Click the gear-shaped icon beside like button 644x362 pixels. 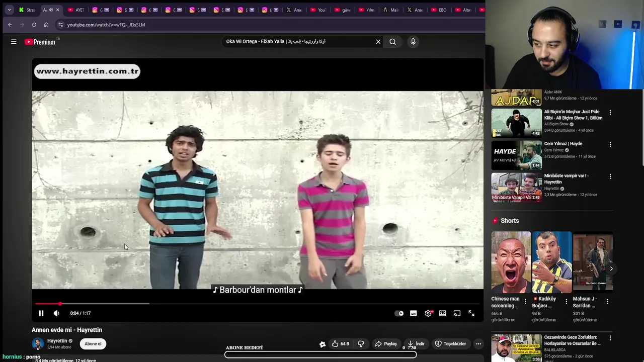click(323, 344)
